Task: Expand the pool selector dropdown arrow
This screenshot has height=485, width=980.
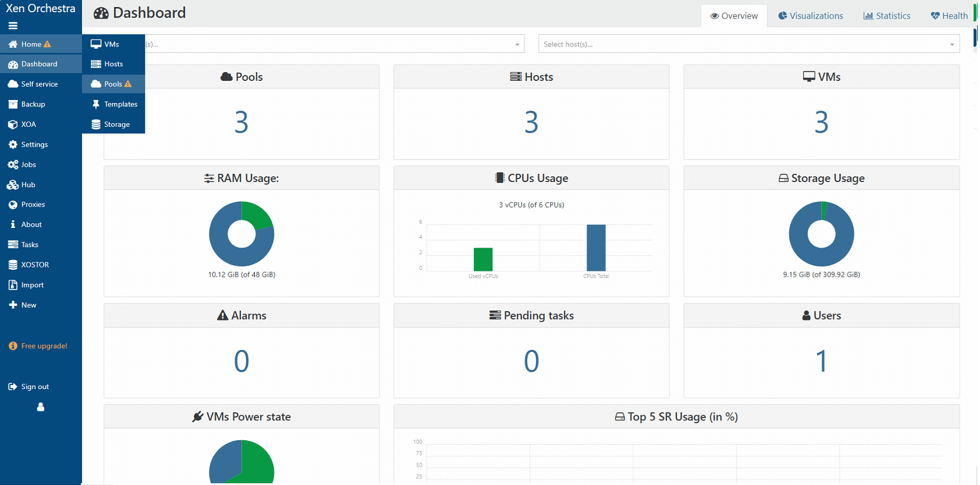Action: (517, 45)
